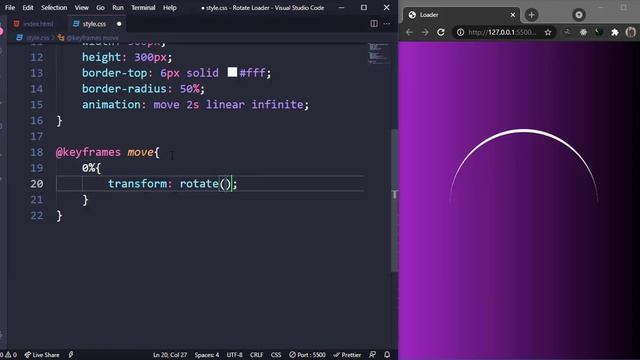Change language mode CSS
The height and width of the screenshot is (360, 640).
[276, 355]
